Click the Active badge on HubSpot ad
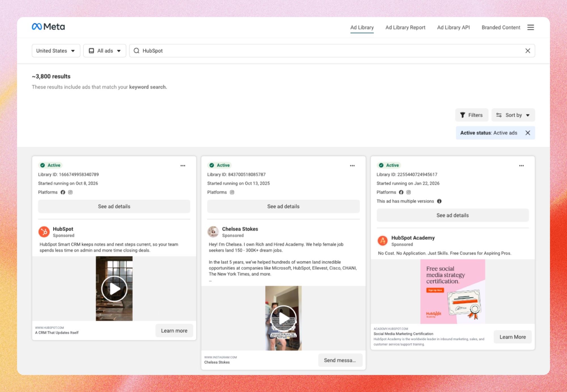Viewport: 567px width, 392px height. 51,165
